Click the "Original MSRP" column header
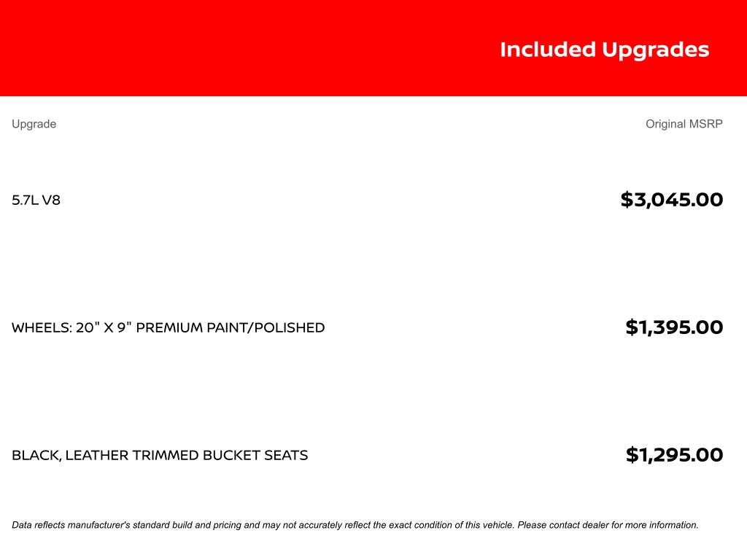The width and height of the screenshot is (747, 560). [x=684, y=124]
